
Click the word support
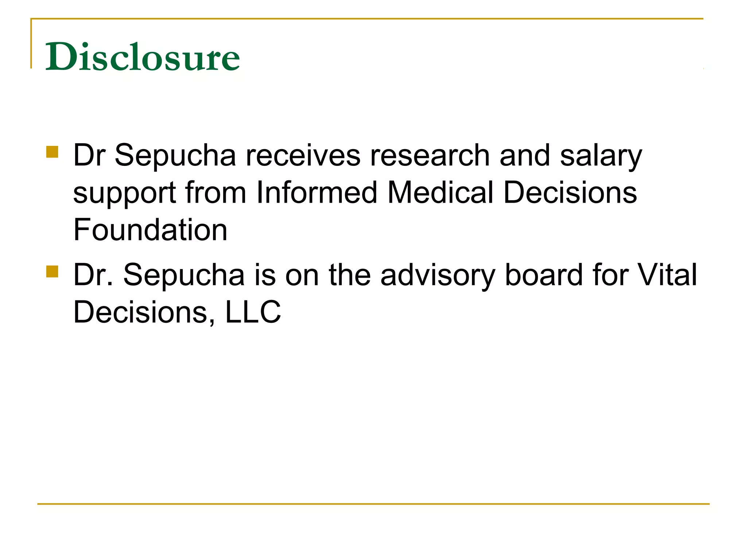125,193
